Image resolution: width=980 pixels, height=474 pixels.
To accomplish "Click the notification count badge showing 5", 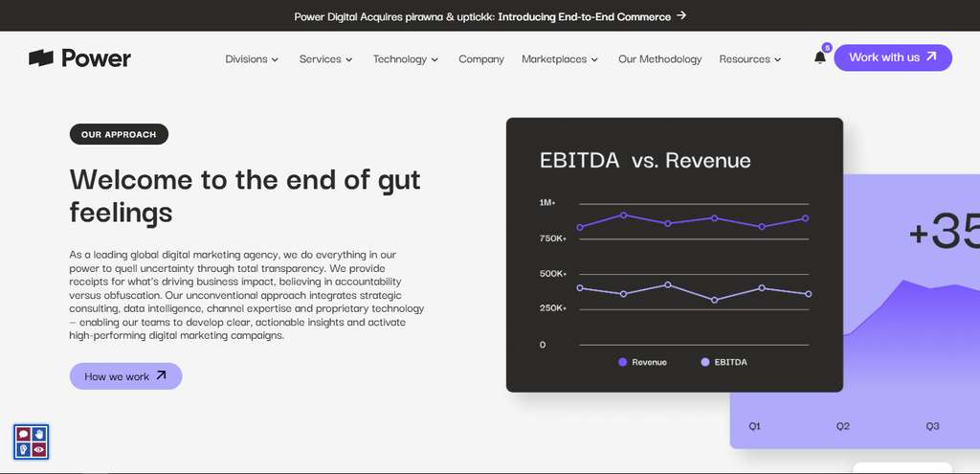I will coord(827,48).
